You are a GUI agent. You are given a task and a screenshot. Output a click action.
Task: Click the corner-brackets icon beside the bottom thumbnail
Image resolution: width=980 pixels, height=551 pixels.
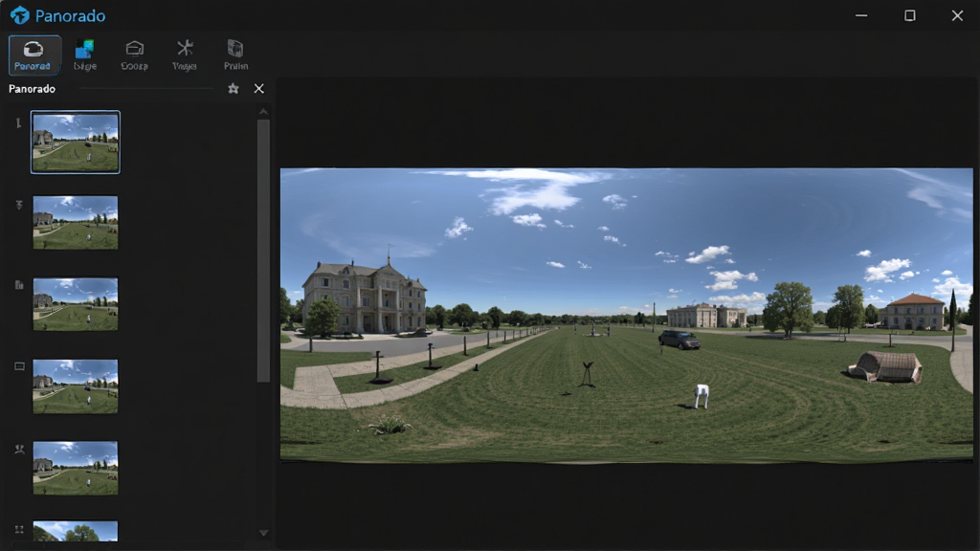pos(19,530)
